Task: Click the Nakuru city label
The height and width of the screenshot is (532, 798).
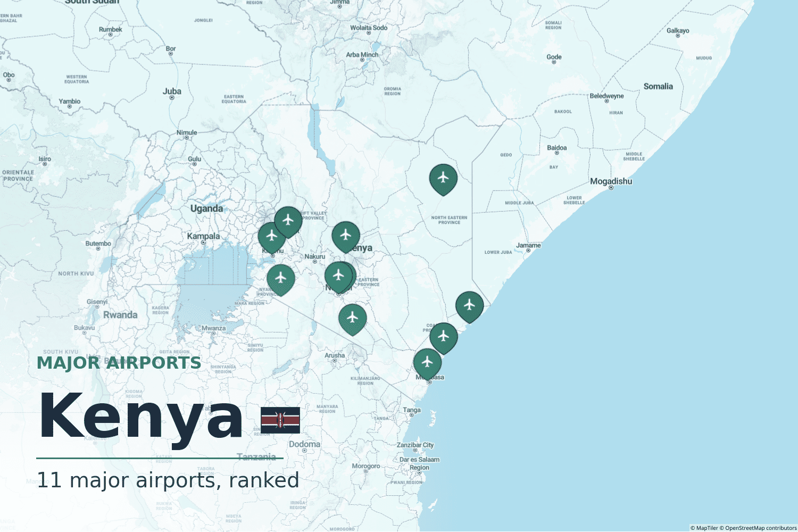Action: (x=315, y=256)
